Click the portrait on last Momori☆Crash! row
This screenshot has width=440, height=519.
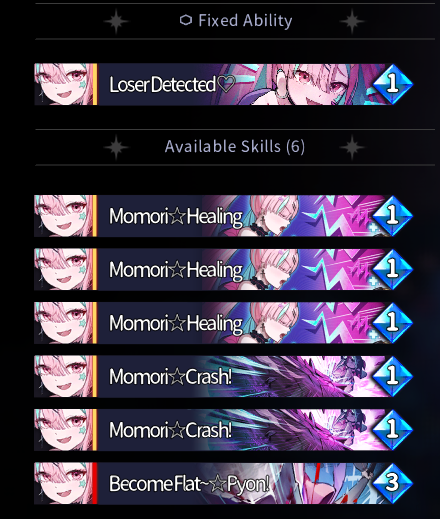pyautogui.click(x=63, y=430)
